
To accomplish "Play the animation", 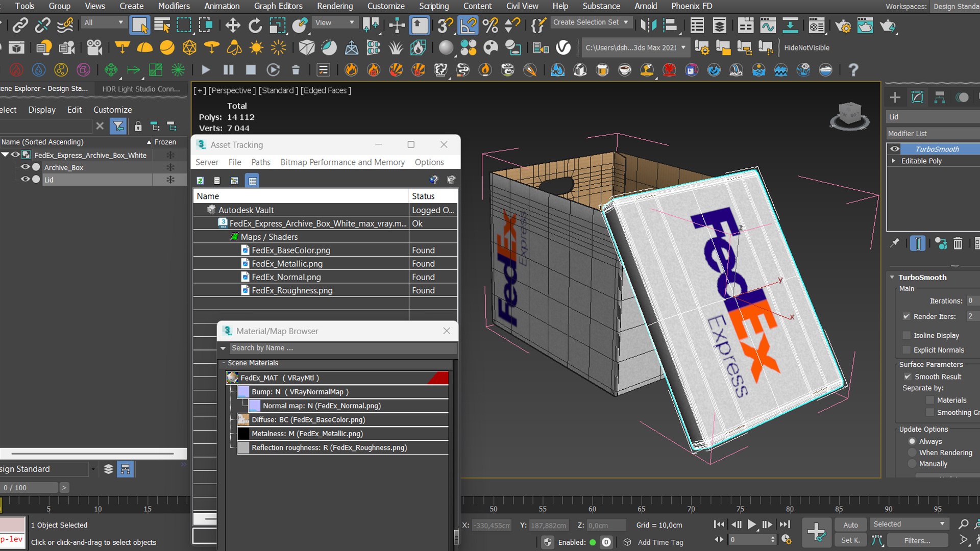I will [752, 524].
